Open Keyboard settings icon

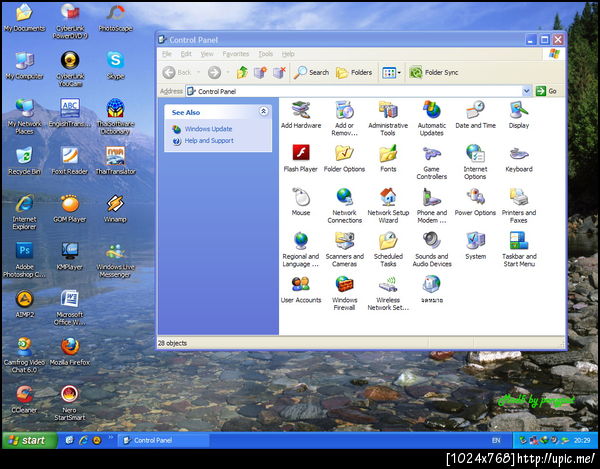(519, 158)
